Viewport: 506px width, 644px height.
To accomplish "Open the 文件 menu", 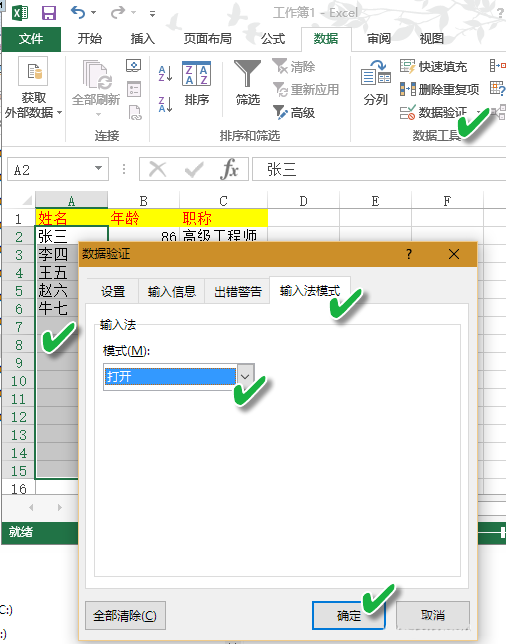I will pyautogui.click(x=31, y=39).
